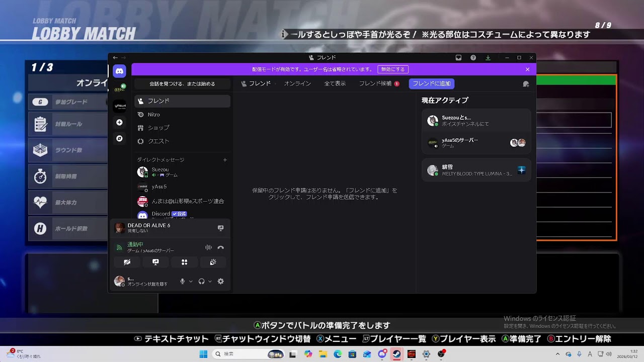Share your screen in voice panel
This screenshot has width=644, height=362.
[155, 262]
